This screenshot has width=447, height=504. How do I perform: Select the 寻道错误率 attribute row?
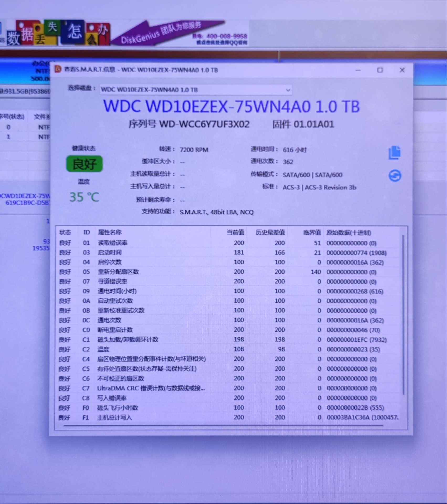click(229, 281)
